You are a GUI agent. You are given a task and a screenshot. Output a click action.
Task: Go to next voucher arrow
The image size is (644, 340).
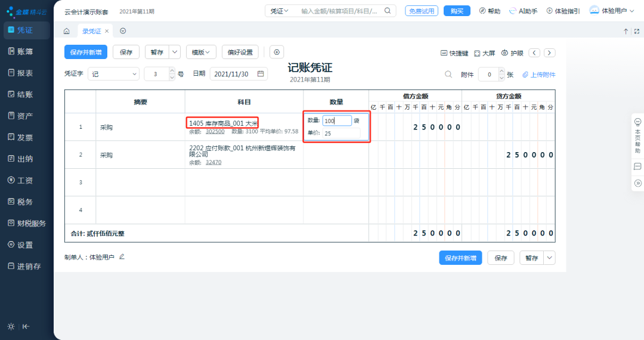(x=550, y=53)
